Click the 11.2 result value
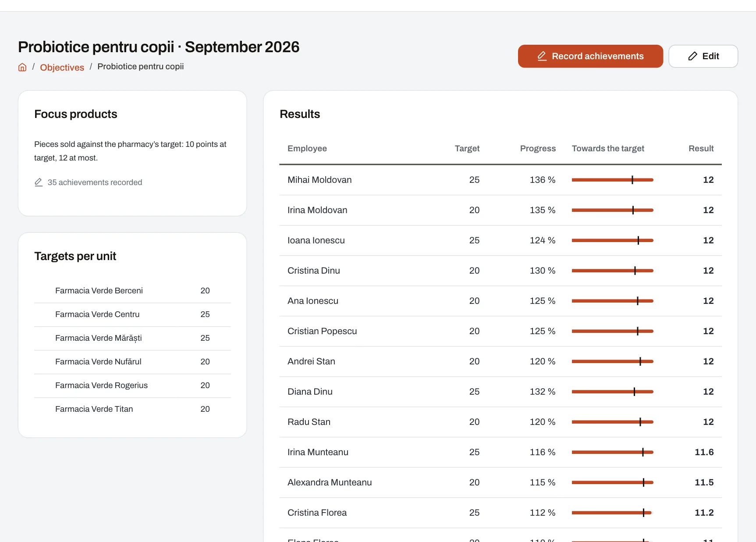This screenshot has height=542, width=756. point(704,513)
